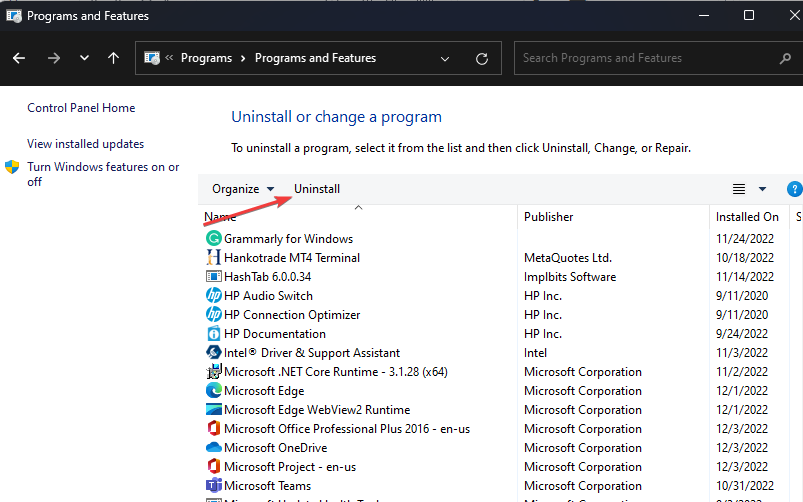Open Control Panel Home link
Viewport: 803px width, 502px height.
[x=81, y=108]
